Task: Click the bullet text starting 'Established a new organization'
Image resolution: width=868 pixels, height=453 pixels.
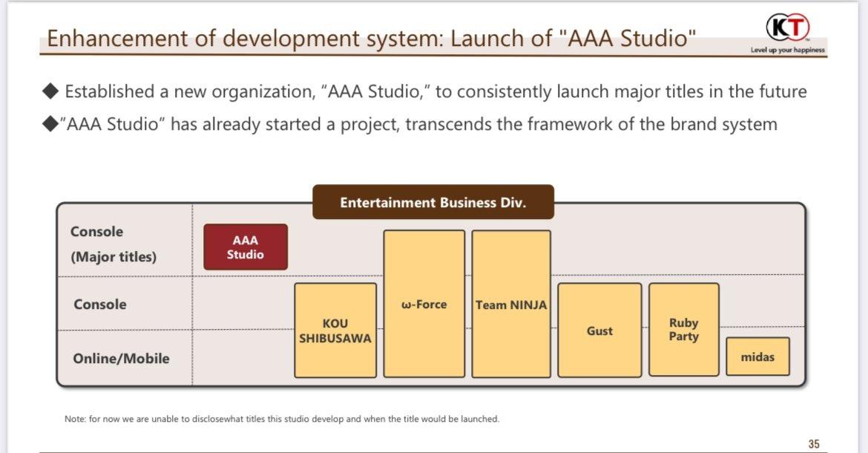Action: pyautogui.click(x=435, y=92)
